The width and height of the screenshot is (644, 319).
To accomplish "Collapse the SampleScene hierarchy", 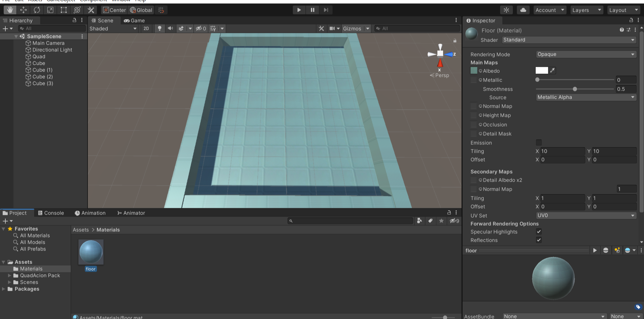I will point(16,36).
